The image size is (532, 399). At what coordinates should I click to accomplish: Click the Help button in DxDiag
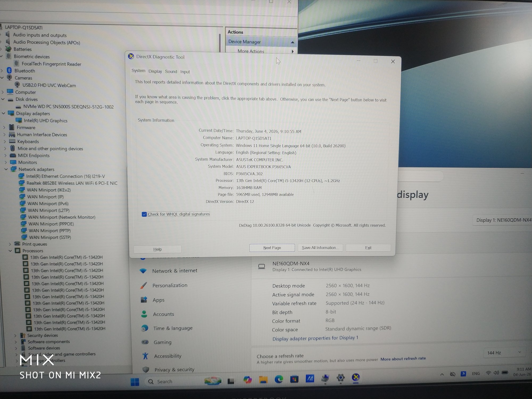[157, 249]
